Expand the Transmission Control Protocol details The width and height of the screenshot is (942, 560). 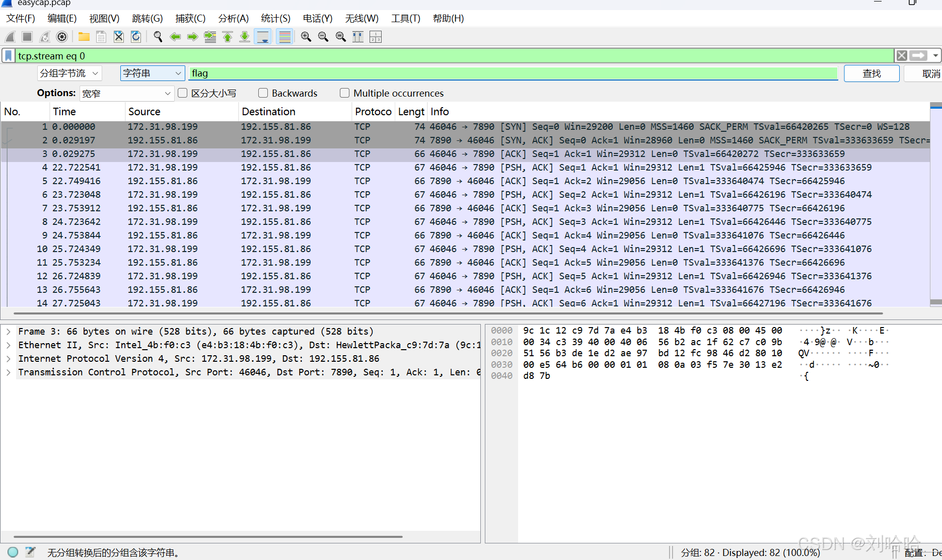[8, 372]
